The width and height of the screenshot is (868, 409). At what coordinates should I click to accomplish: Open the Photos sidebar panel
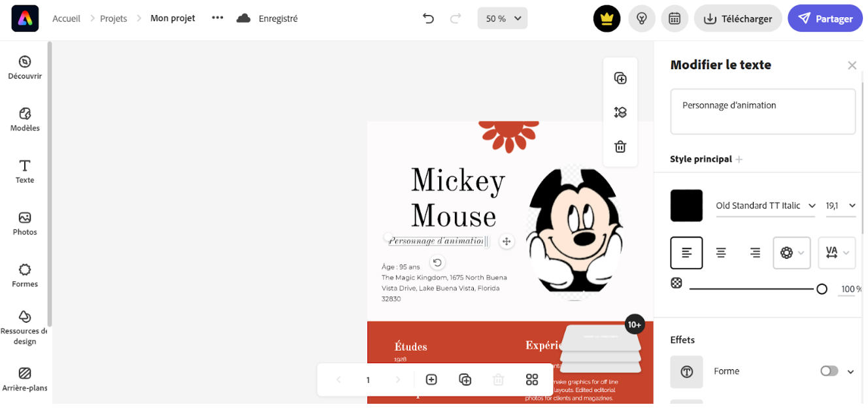tap(25, 223)
